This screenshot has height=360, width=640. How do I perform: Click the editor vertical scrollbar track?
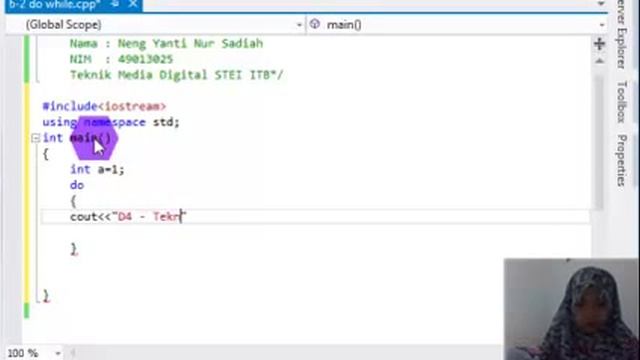click(x=599, y=143)
